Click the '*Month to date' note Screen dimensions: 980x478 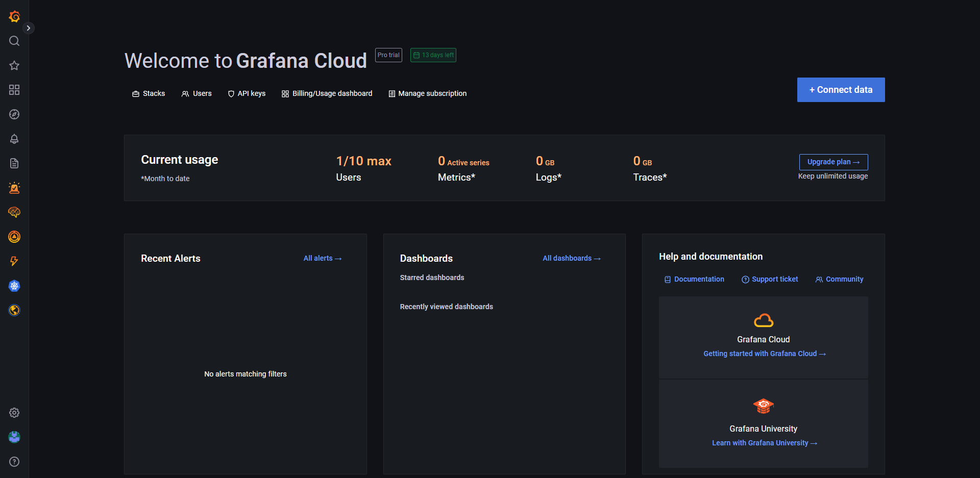165,179
